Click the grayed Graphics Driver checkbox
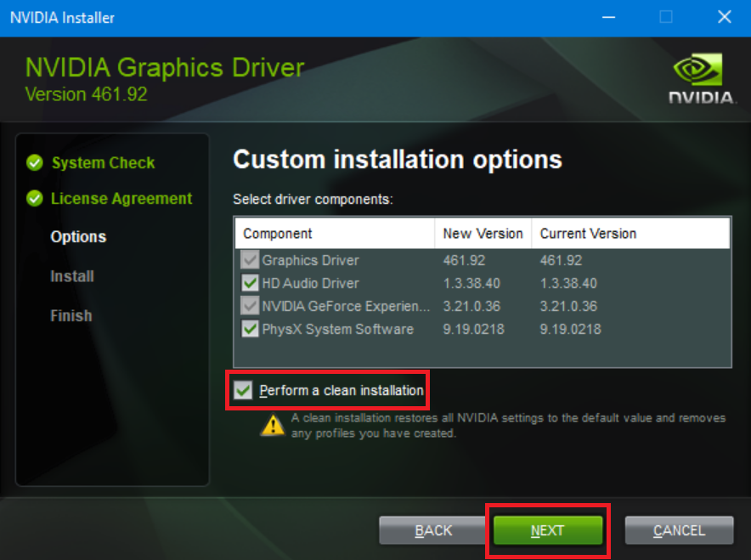The height and width of the screenshot is (560, 751). [x=250, y=260]
